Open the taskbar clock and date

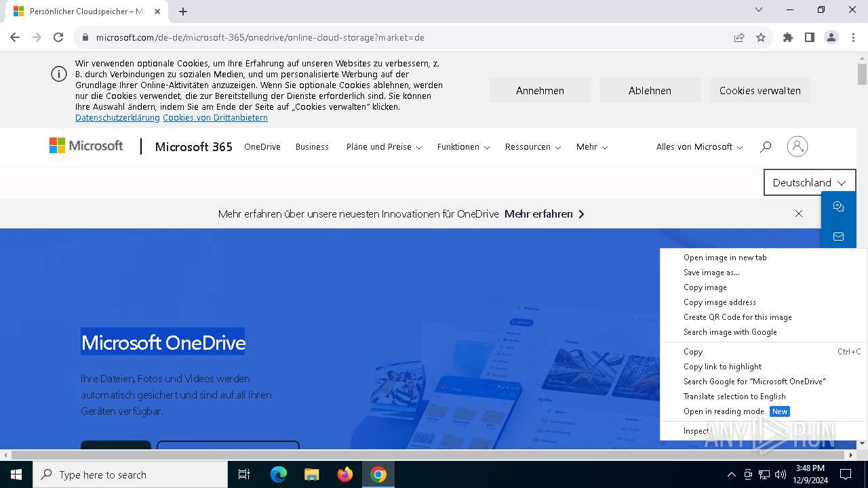tap(810, 474)
